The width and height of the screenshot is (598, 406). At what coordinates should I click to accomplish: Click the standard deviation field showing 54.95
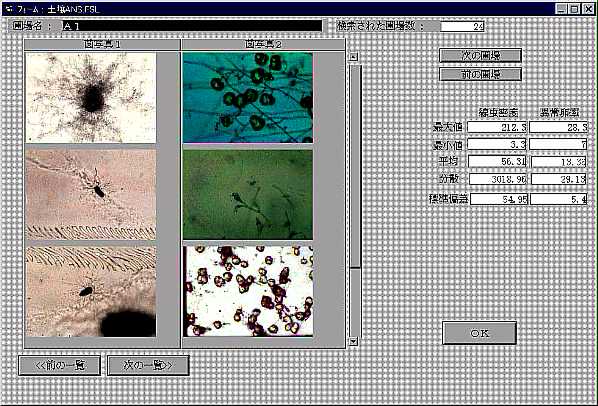pos(499,199)
